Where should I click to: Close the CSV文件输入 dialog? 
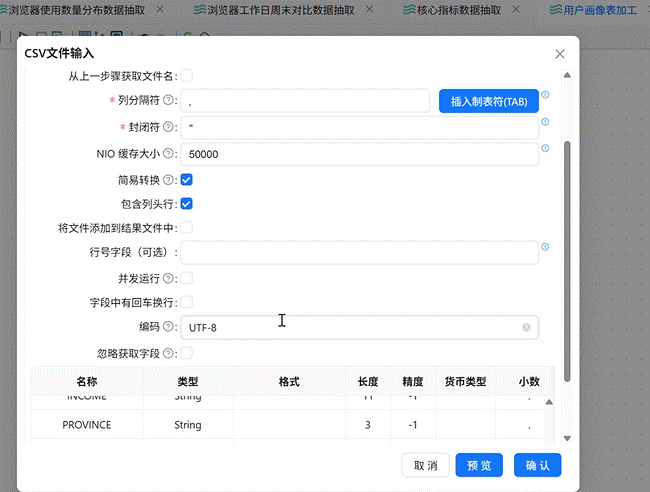(x=560, y=54)
